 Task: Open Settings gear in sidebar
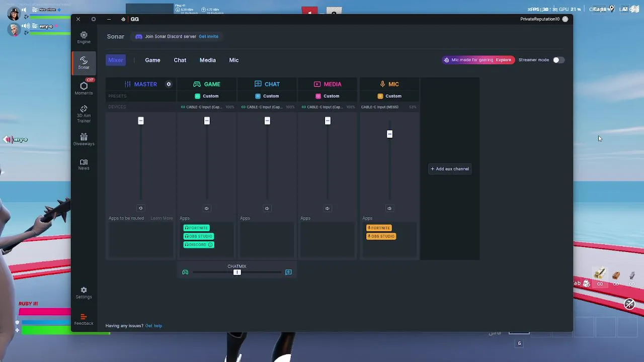coord(84,293)
